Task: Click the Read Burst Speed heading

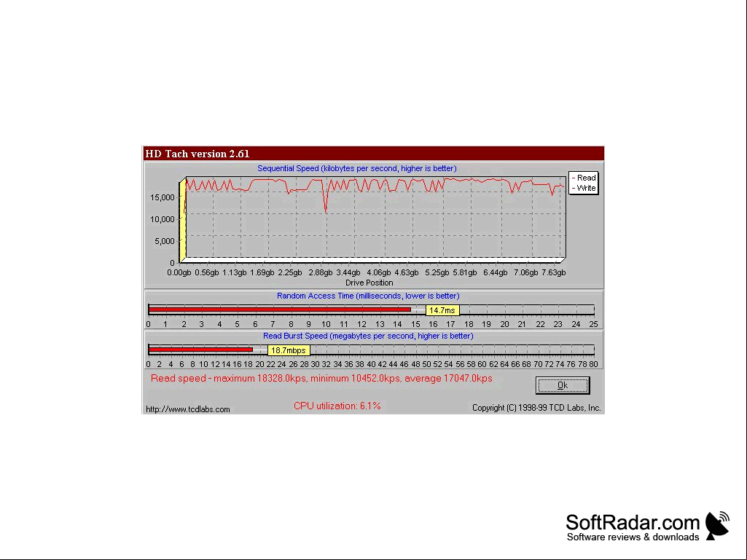Action: click(368, 336)
